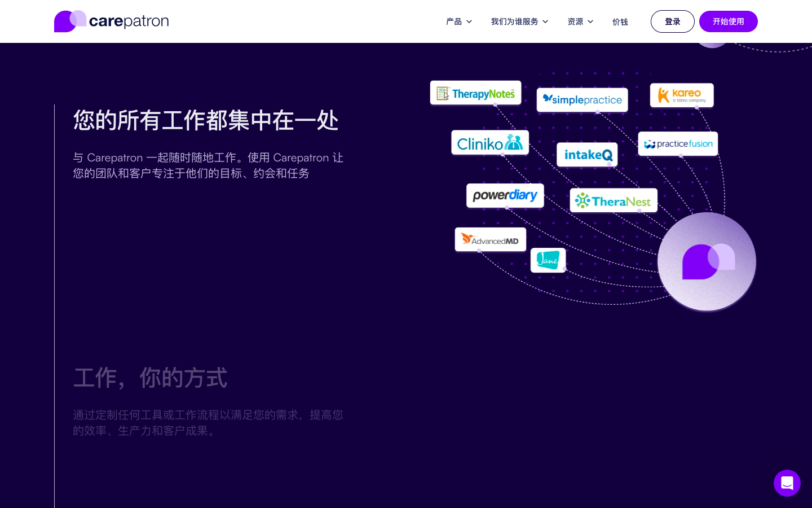Select the Practice Fusion logo

[678, 143]
